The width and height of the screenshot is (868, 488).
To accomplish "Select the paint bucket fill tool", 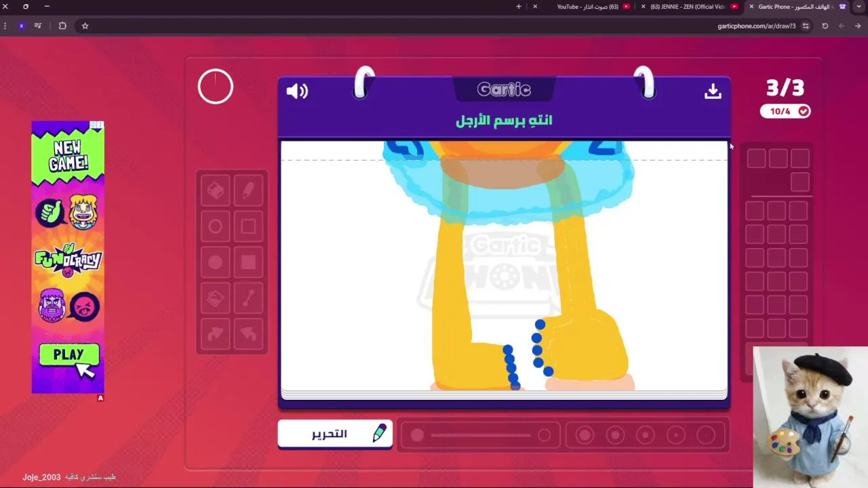I will 216,298.
